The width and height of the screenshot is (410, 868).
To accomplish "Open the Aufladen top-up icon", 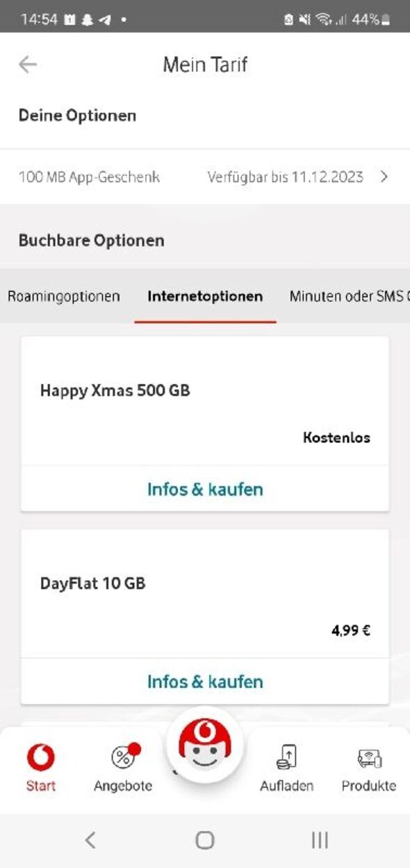I will point(286,757).
